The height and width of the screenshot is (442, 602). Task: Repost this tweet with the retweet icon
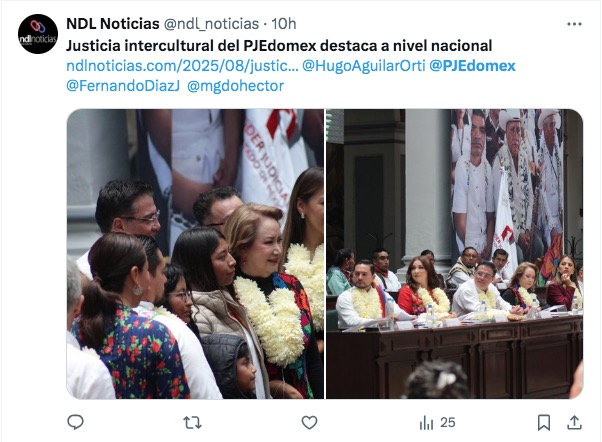192,423
